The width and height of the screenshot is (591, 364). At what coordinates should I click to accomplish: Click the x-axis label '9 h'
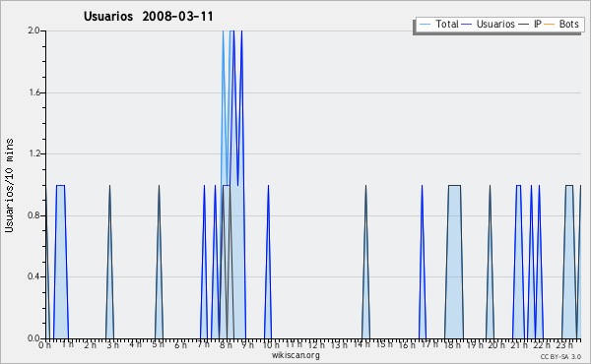click(x=247, y=345)
